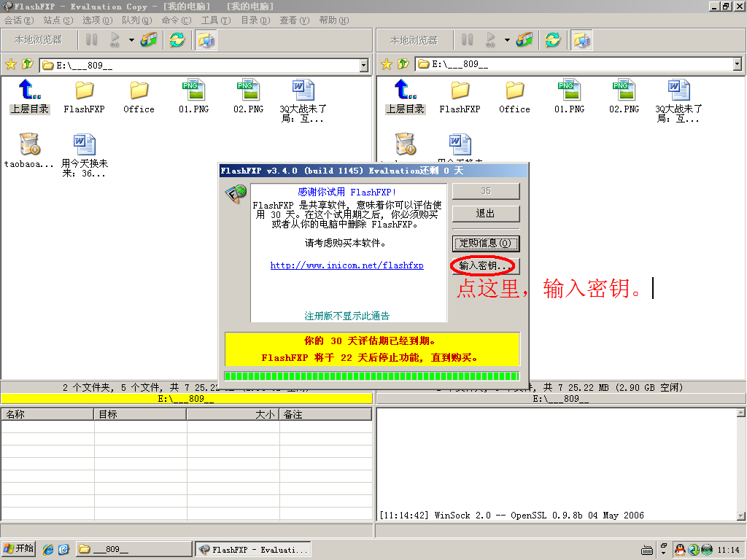This screenshot has width=747, height=560.
Task: Open the www.inicom.net/flashfxp link
Action: pos(347,265)
